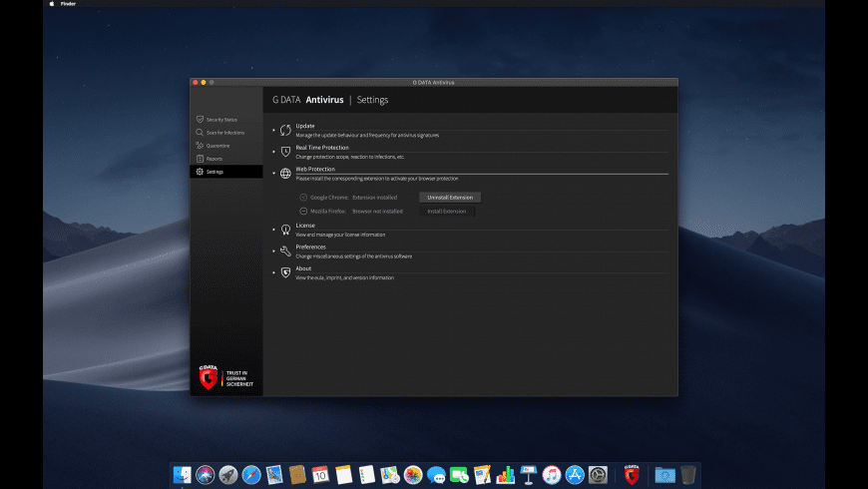The image size is (868, 489).
Task: Click the Preferences wrench icon
Action: (285, 250)
